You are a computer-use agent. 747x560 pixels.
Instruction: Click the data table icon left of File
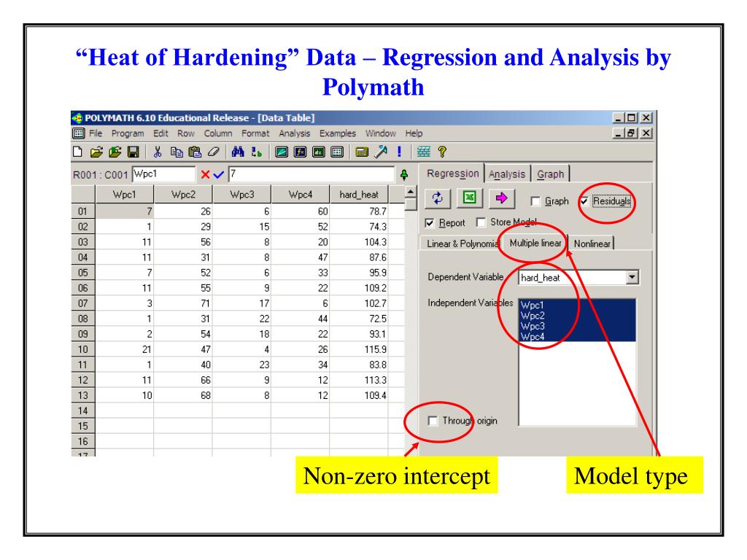coord(79,133)
